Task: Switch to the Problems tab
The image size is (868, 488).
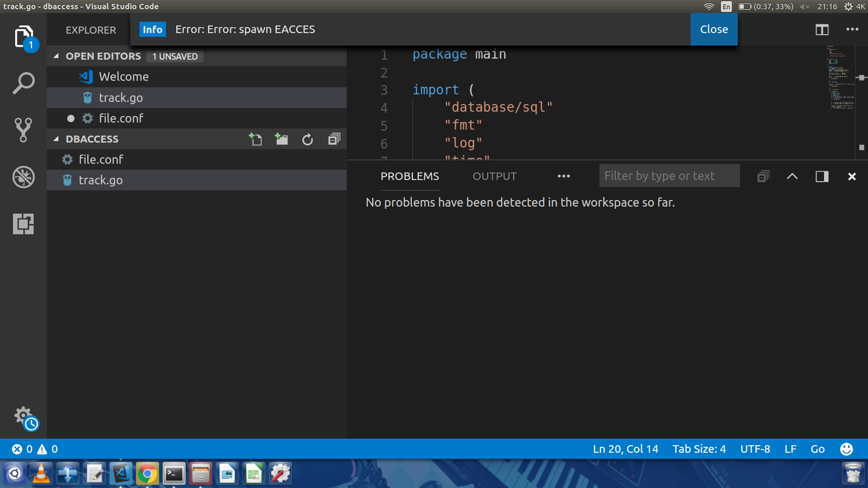Action: (410, 176)
